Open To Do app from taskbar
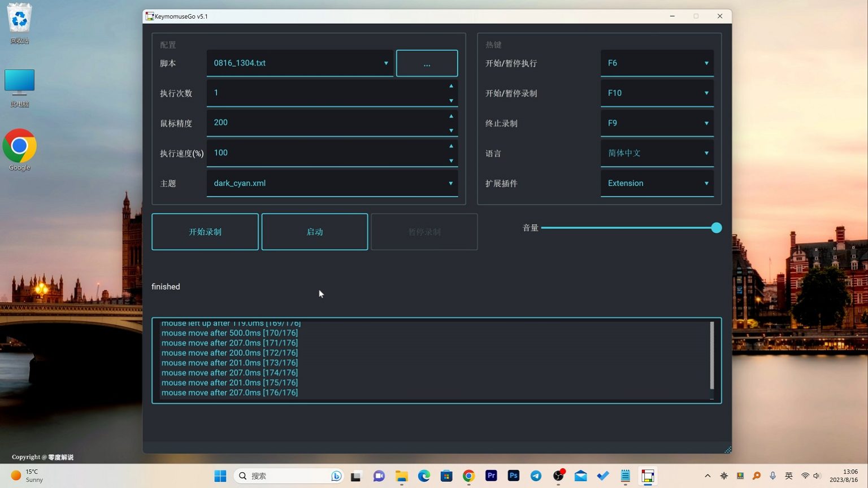The image size is (868, 488). pyautogui.click(x=603, y=476)
